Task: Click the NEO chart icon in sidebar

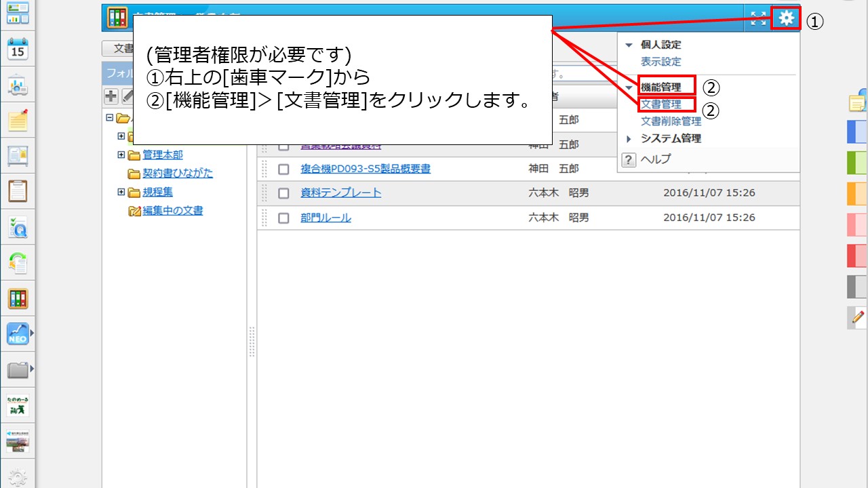Action: click(18, 333)
